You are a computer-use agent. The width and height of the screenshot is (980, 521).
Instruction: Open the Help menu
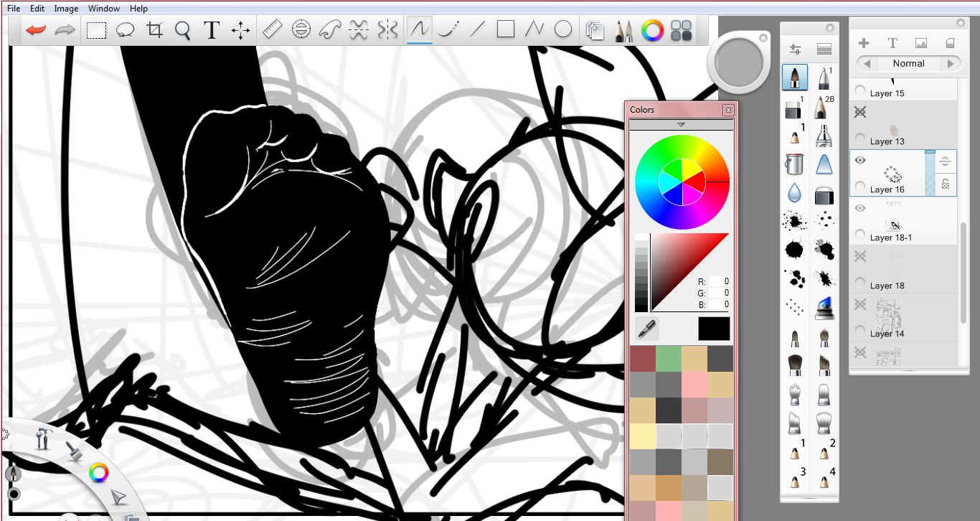tap(139, 9)
